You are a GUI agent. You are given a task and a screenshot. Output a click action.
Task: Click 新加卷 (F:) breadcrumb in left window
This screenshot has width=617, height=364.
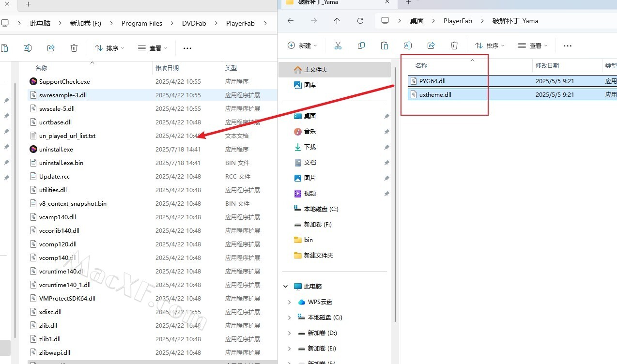pyautogui.click(x=86, y=23)
